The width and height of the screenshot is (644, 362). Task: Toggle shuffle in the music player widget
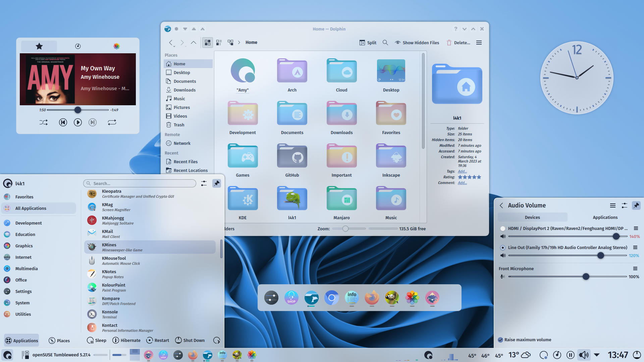pyautogui.click(x=44, y=122)
